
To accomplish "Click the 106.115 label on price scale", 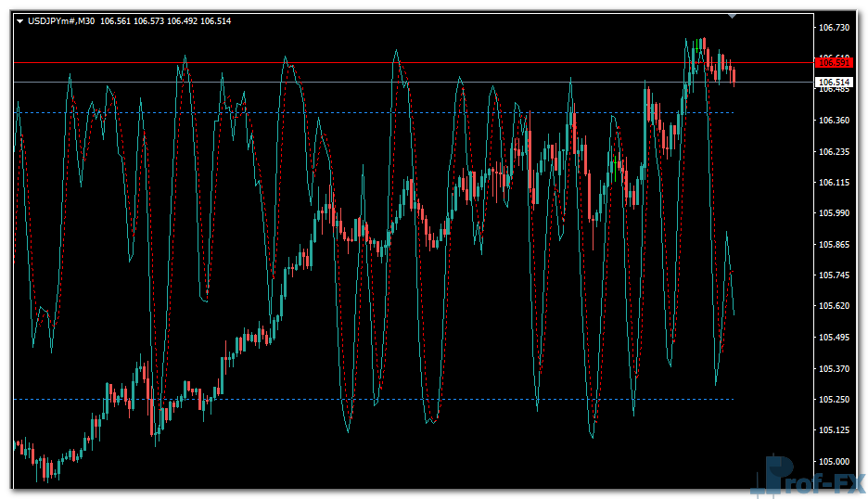I will tap(834, 183).
